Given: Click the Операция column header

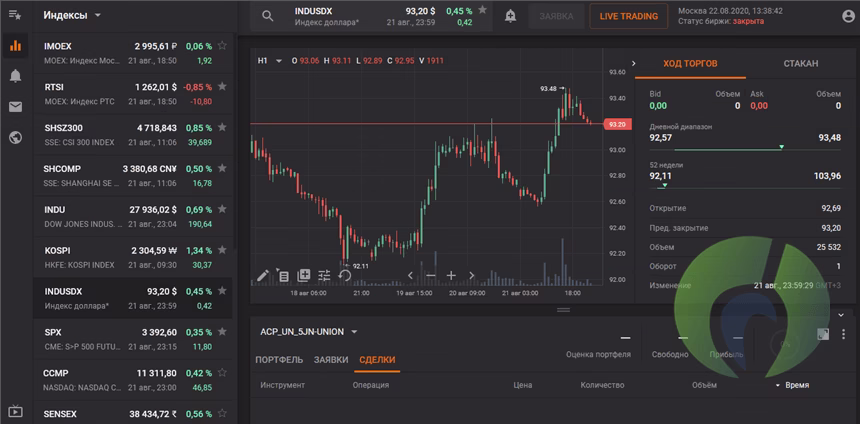Looking at the screenshot, I should pyautogui.click(x=371, y=385).
